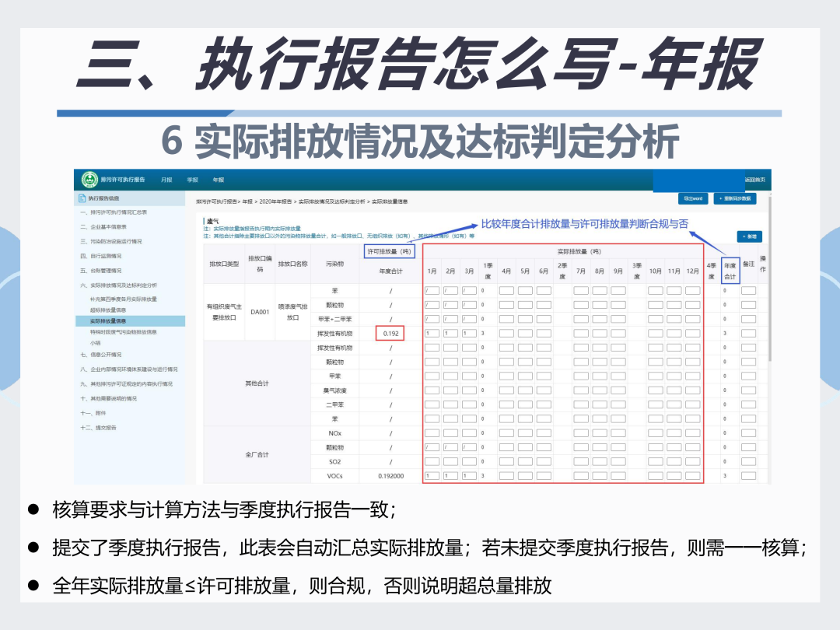Open 二、企业基本信息表 in sidebar
This screenshot has width=840, height=630.
(103, 227)
